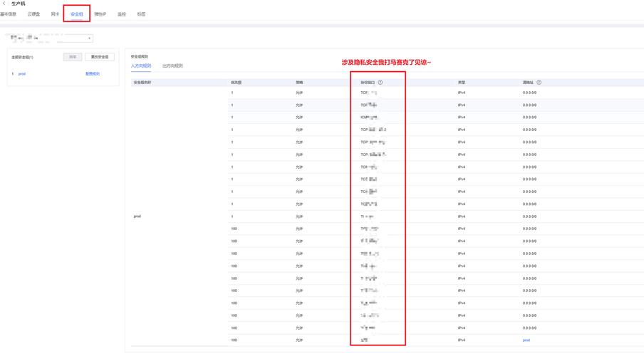This screenshot has height=356, width=644.
Task: Click the greyed 排序 button
Action: coord(73,57)
